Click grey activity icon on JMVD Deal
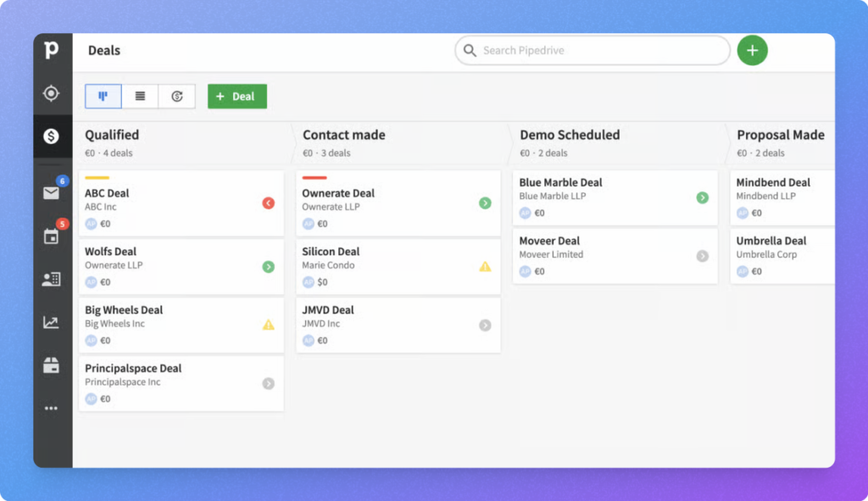This screenshot has width=868, height=501. 486,325
